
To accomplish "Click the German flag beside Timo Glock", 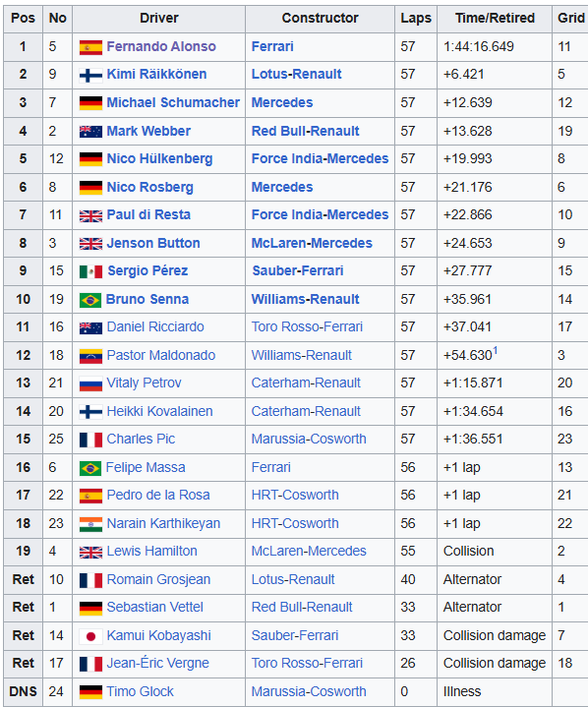I will pos(90,692).
